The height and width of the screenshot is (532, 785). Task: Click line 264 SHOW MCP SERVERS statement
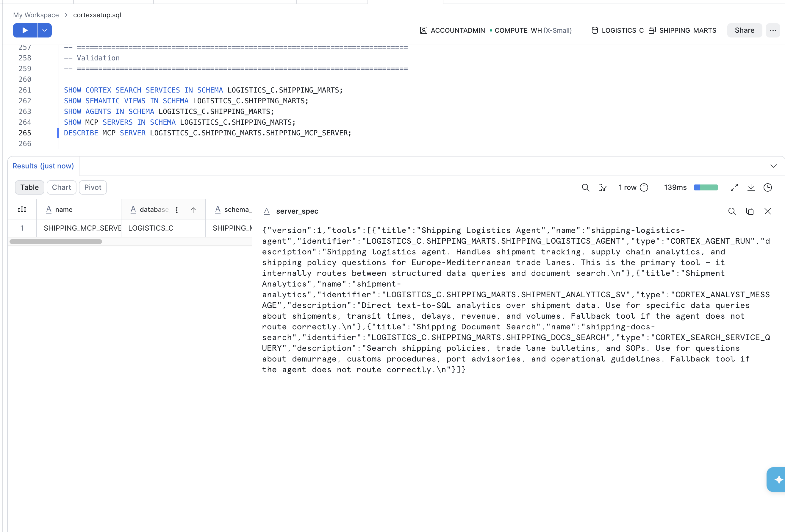[179, 122]
